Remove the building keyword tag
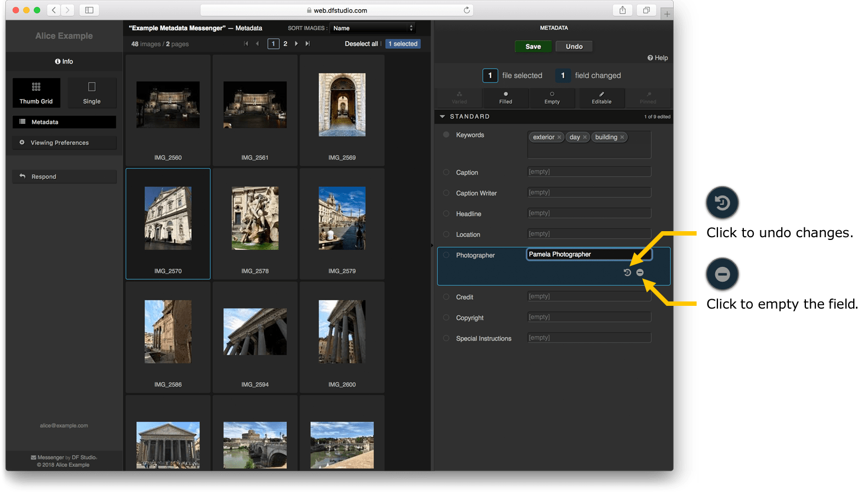 (622, 137)
